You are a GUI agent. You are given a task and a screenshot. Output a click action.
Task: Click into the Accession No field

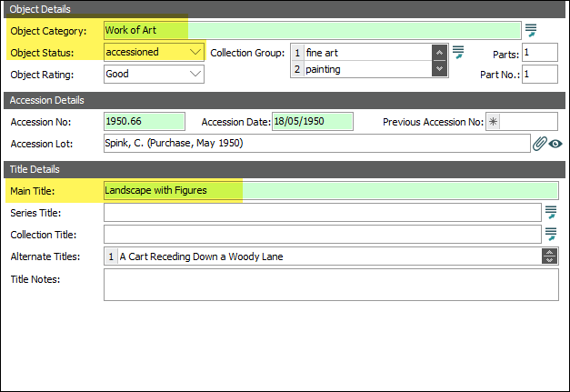tap(144, 122)
